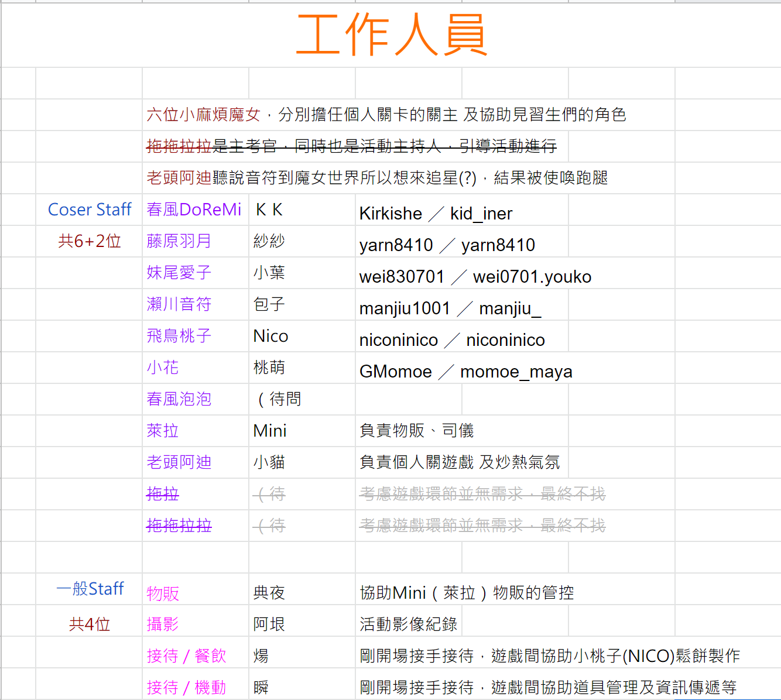Select the 春風泡泡 cell
Image resolution: width=781 pixels, height=700 pixels.
pyautogui.click(x=196, y=399)
